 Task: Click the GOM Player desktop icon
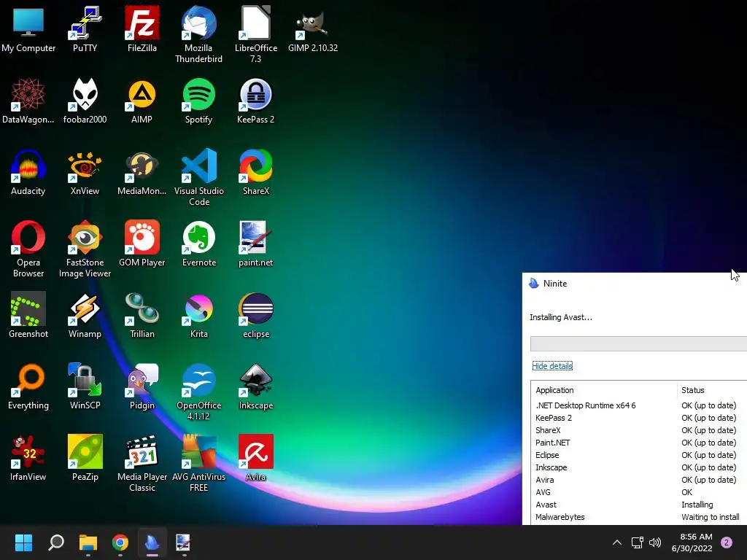point(142,244)
